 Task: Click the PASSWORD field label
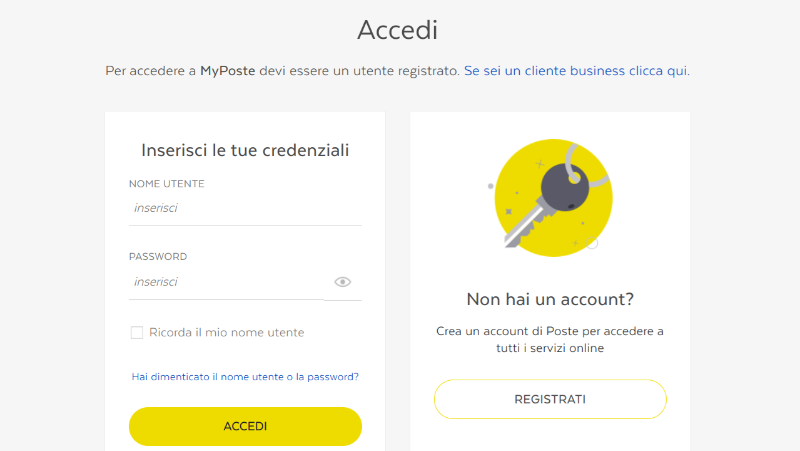pyautogui.click(x=158, y=257)
